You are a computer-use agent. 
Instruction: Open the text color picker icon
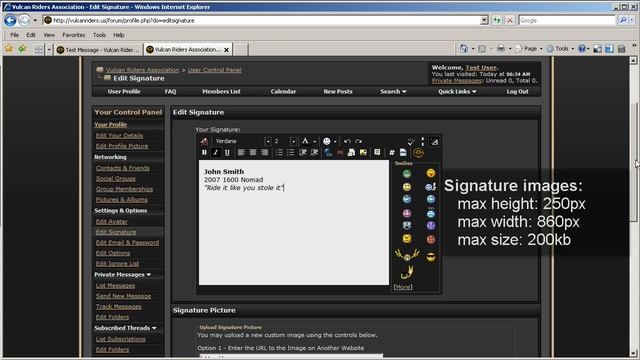coord(305,141)
